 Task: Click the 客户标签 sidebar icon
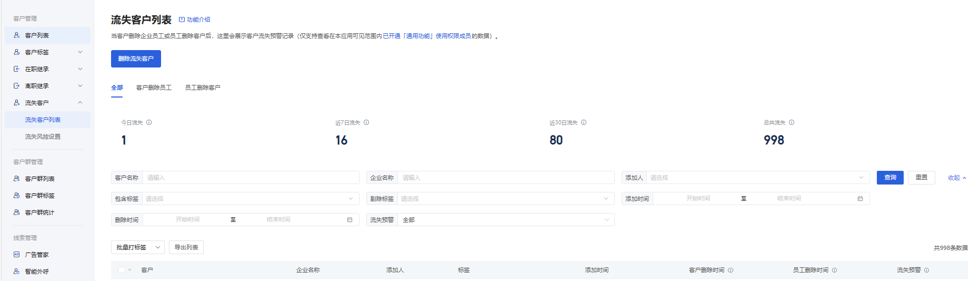[x=17, y=52]
